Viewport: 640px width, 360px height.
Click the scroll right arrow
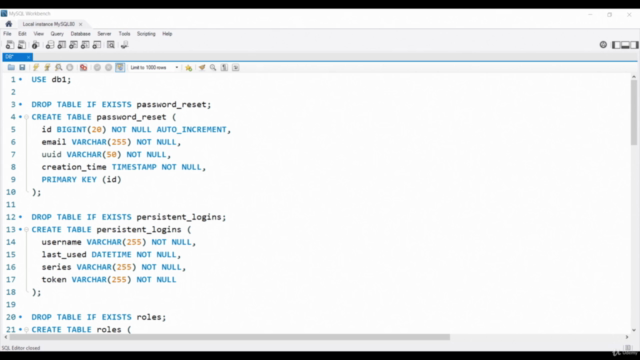pyautogui.click(x=627, y=337)
